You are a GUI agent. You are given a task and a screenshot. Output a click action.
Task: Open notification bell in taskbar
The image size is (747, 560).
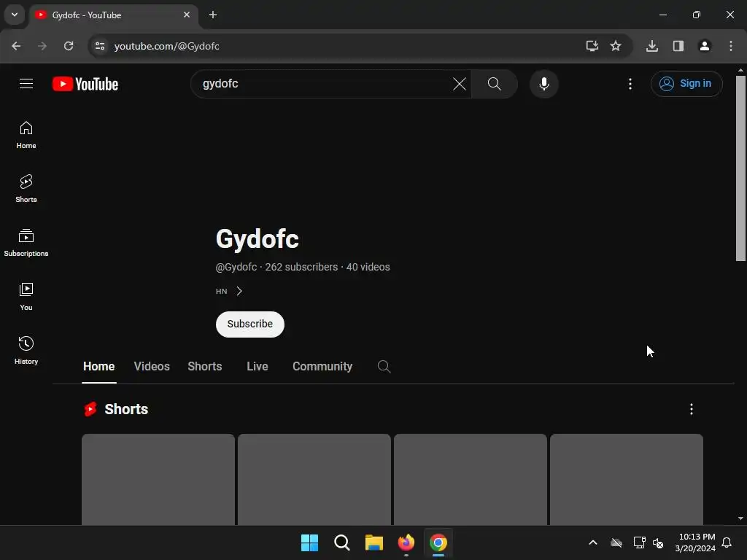[727, 542]
